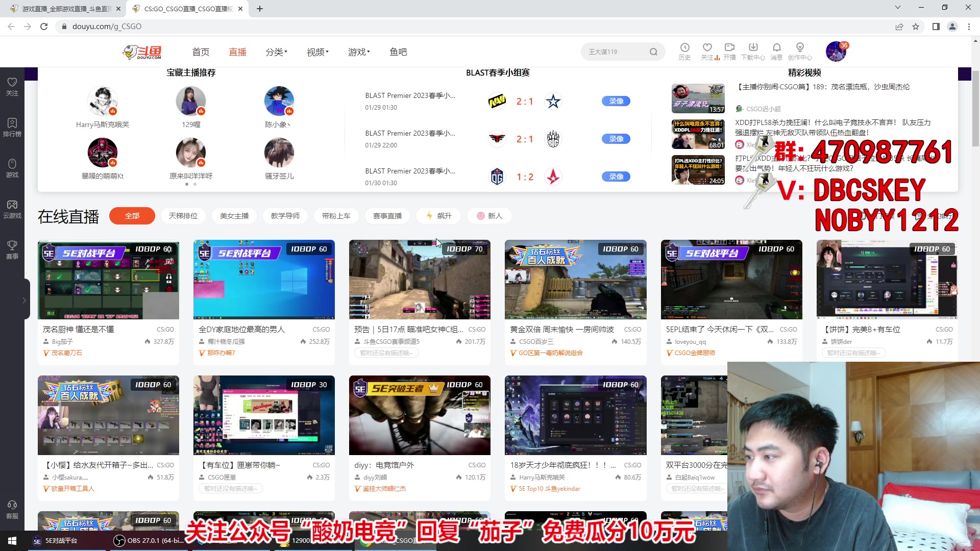Go back with browser back arrow
The height and width of the screenshot is (551, 980).
click(x=11, y=27)
